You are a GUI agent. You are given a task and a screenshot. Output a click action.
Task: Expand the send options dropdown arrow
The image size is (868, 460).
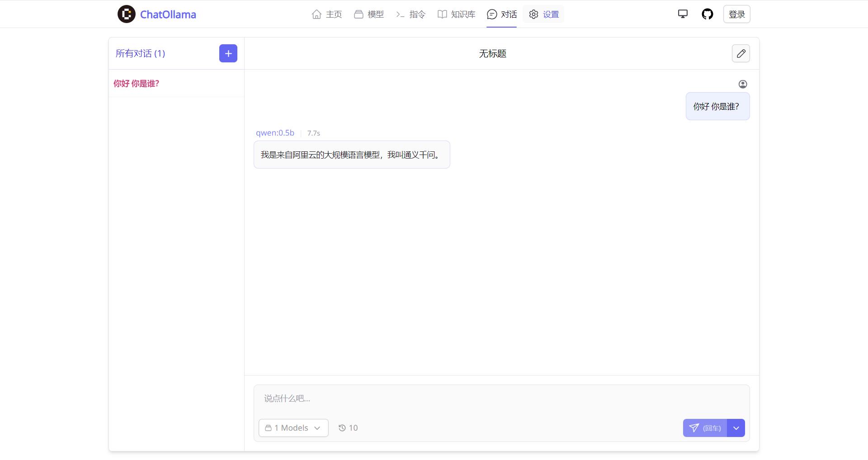(736, 428)
